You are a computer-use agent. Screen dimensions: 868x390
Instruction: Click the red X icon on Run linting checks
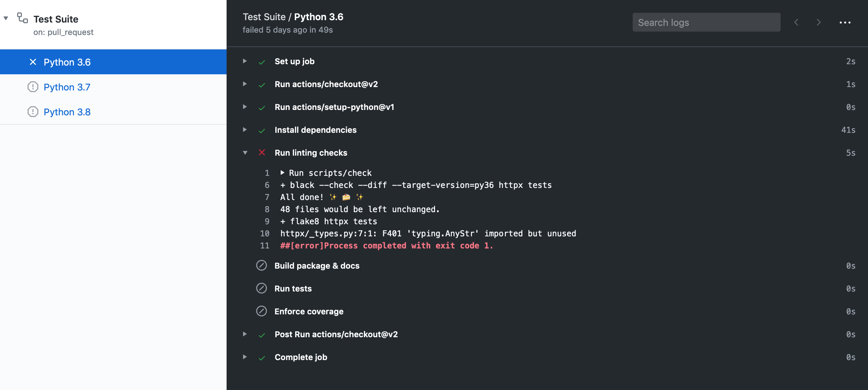pos(262,153)
